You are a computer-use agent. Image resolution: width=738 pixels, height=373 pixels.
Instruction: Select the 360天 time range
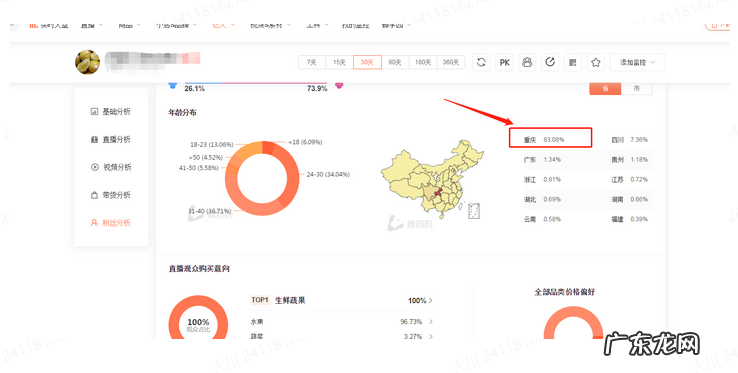451,62
